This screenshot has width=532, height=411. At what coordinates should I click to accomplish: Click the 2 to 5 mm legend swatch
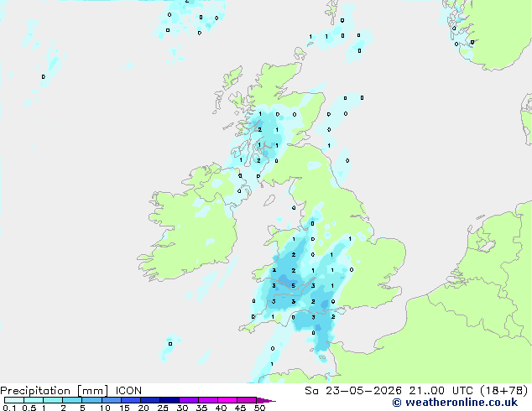72,400
